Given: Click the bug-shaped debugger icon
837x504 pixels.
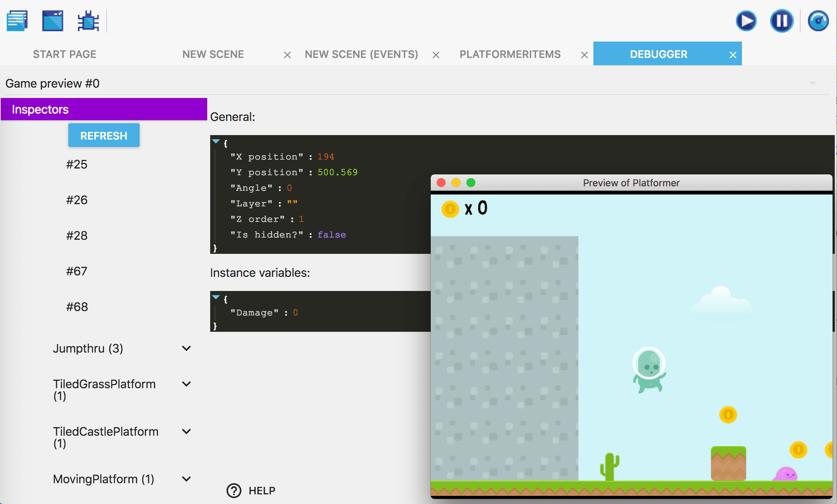Looking at the screenshot, I should (x=88, y=21).
